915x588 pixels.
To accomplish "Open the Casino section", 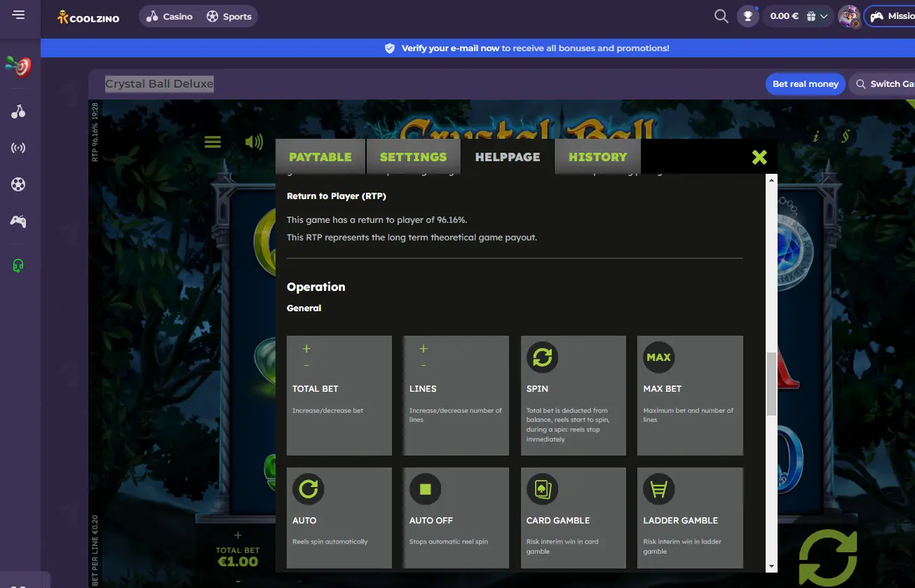I will pyautogui.click(x=169, y=16).
